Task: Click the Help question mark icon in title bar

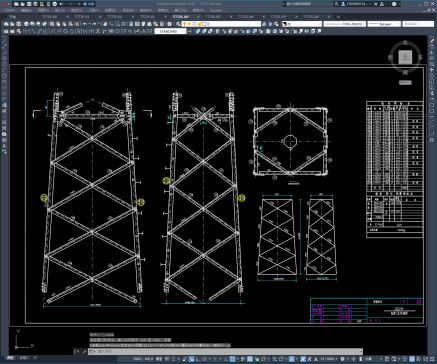Action: coord(394,4)
